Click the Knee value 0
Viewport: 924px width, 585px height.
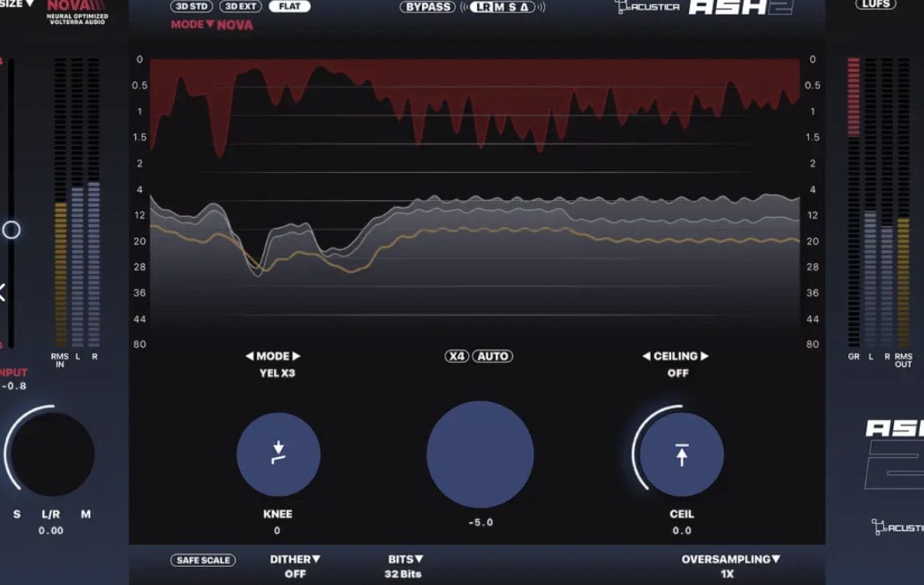coord(277,530)
